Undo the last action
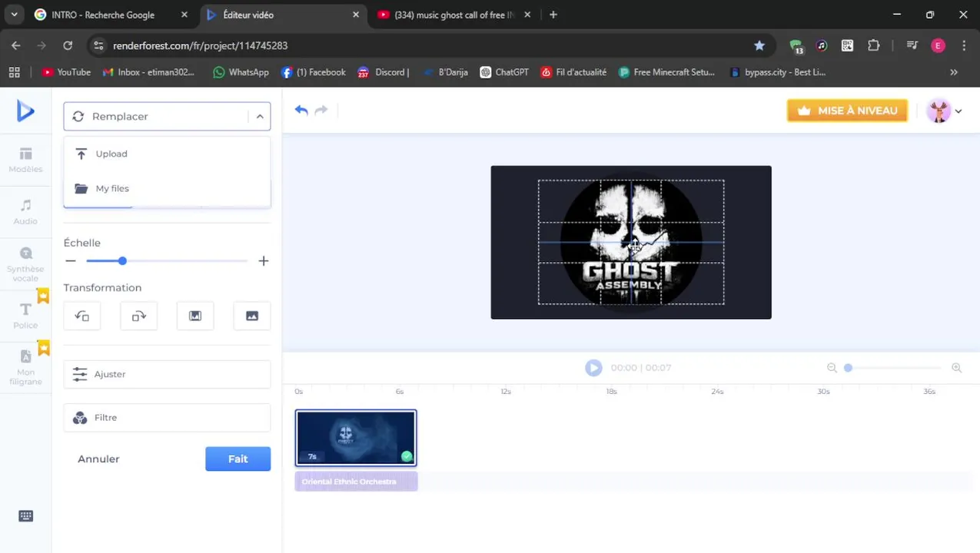 point(301,111)
